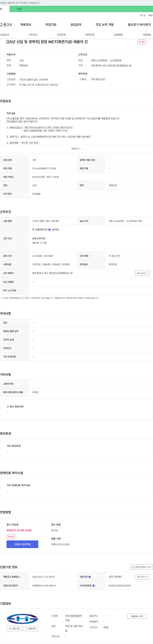
Task: Jump to the 우대사항 section tab
Action: [61, 35]
